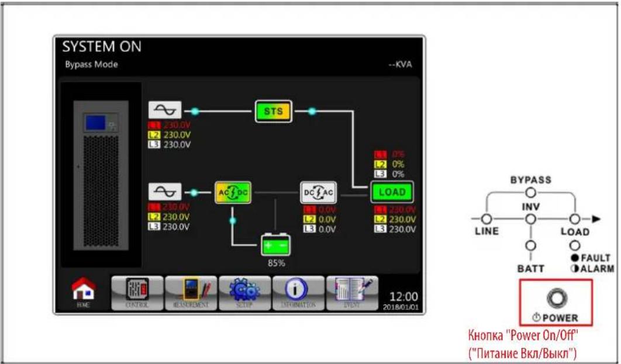The image size is (621, 364).
Task: Click the LINE LED indicator
Action: pos(487,219)
